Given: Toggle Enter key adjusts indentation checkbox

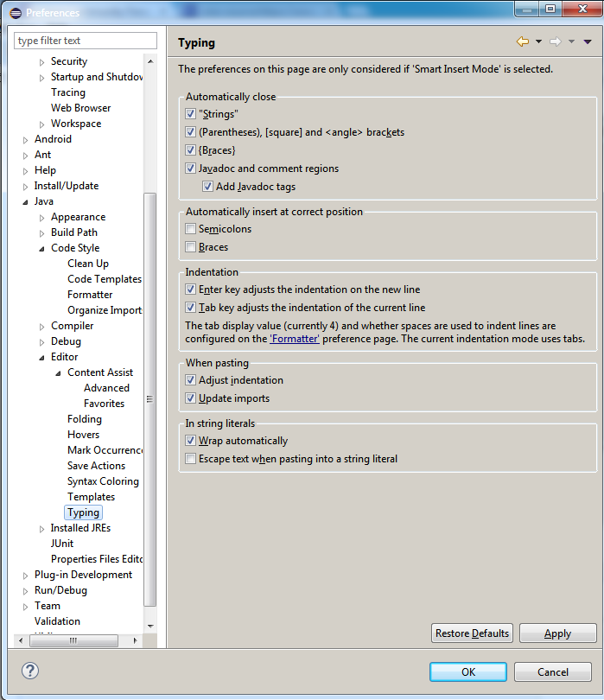Looking at the screenshot, I should tap(191, 290).
